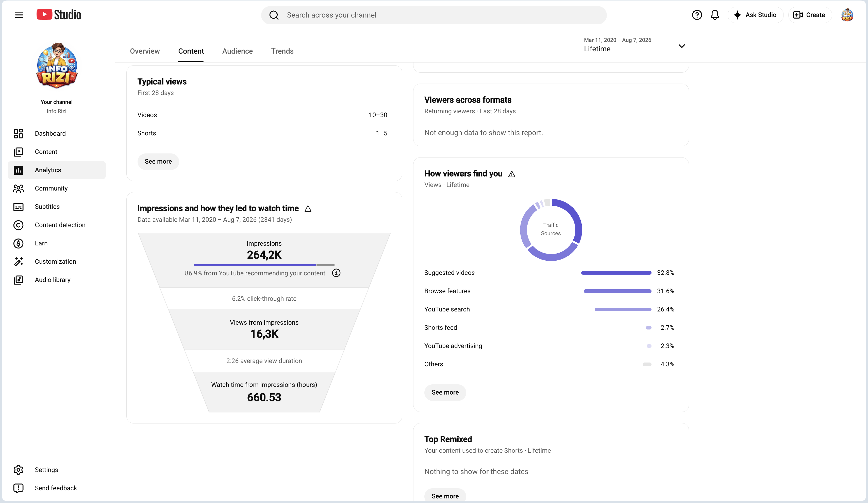Switch to the Trends tab
Viewport: 868px width, 503px height.
282,51
